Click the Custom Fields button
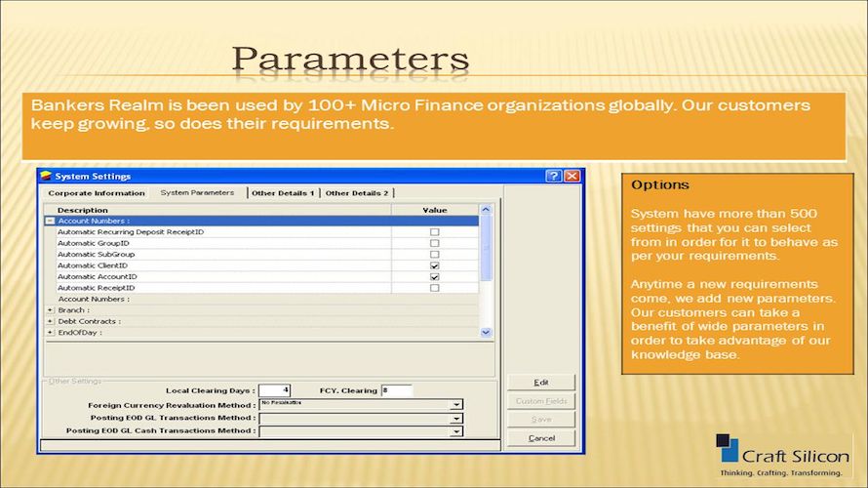 pos(541,401)
